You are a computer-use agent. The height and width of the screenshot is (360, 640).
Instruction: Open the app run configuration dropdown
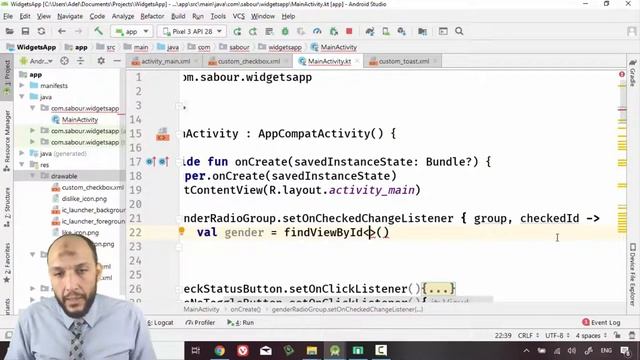(132, 31)
